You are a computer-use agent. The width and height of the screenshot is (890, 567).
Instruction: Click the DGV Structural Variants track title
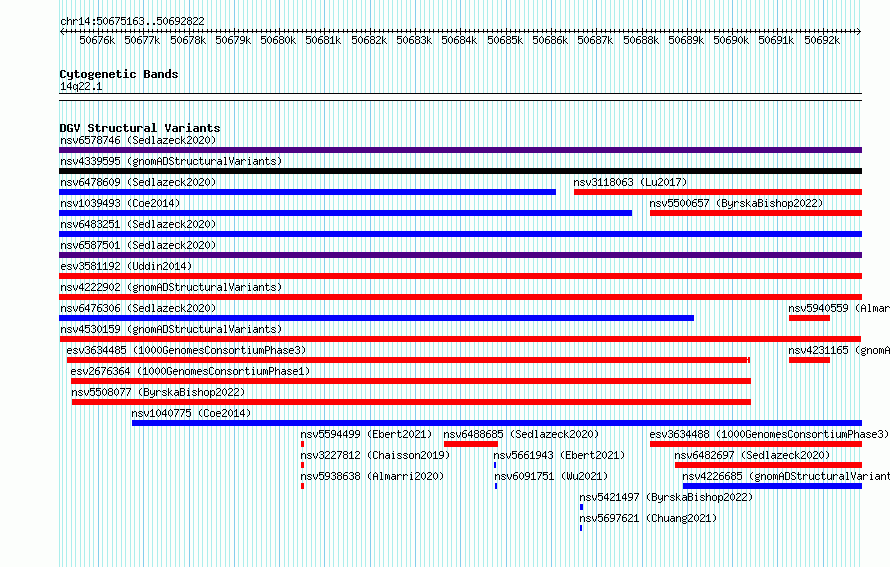[140, 128]
